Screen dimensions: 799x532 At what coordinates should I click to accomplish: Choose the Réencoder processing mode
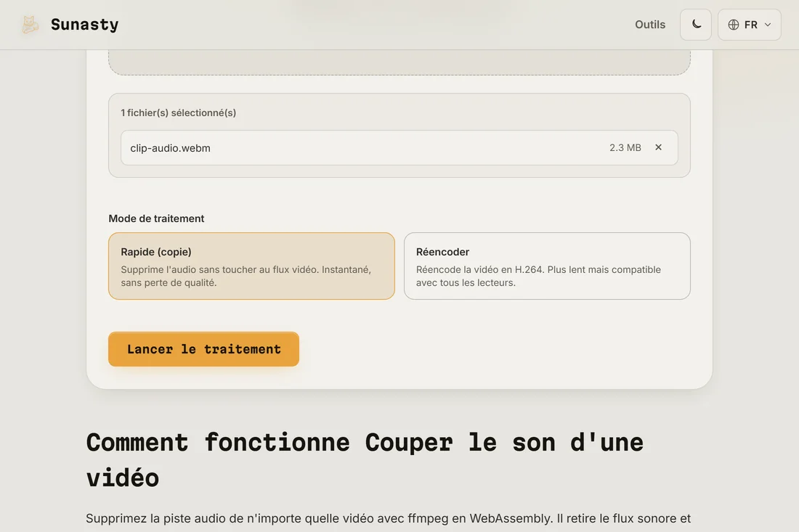pyautogui.click(x=547, y=266)
